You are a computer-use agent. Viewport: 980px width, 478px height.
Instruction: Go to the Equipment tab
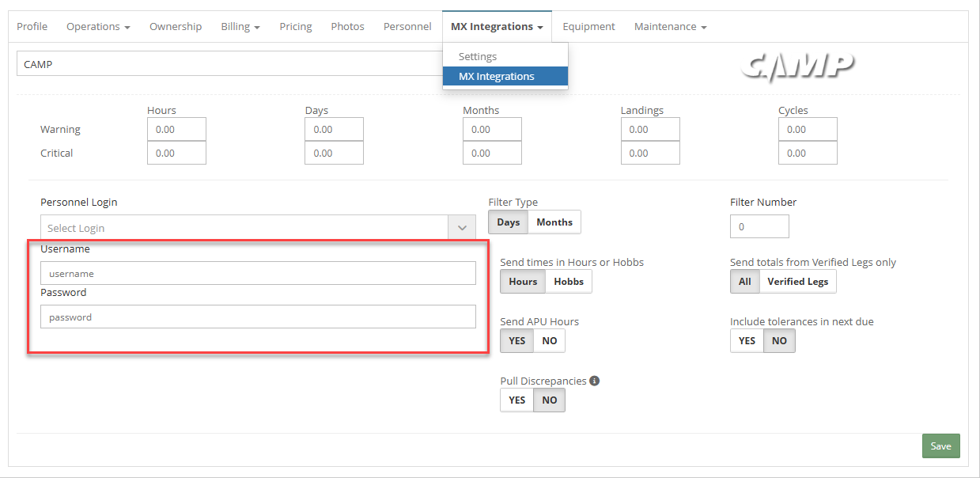[x=588, y=26]
